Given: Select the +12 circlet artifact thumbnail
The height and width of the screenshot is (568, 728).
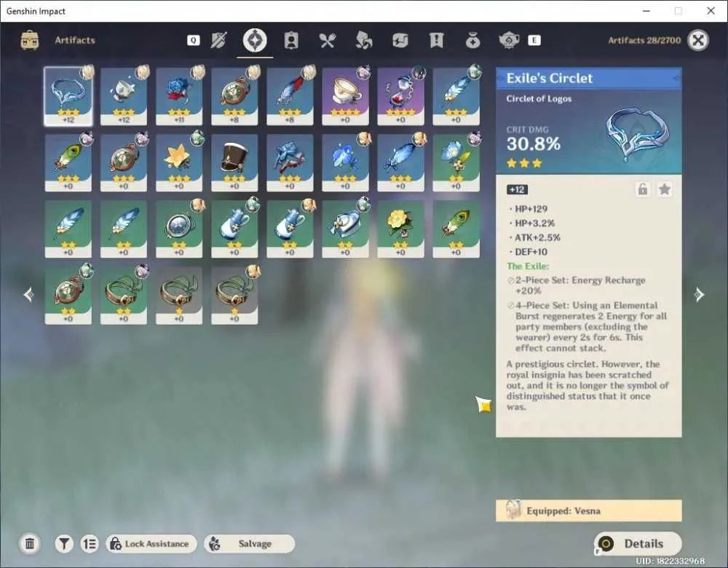Looking at the screenshot, I should [68, 96].
